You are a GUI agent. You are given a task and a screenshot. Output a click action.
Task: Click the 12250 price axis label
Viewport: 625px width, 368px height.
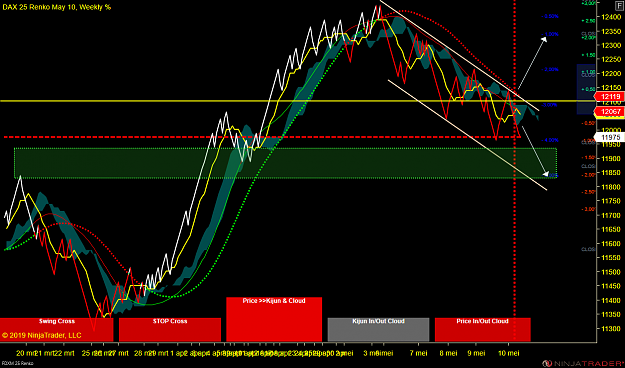click(610, 59)
